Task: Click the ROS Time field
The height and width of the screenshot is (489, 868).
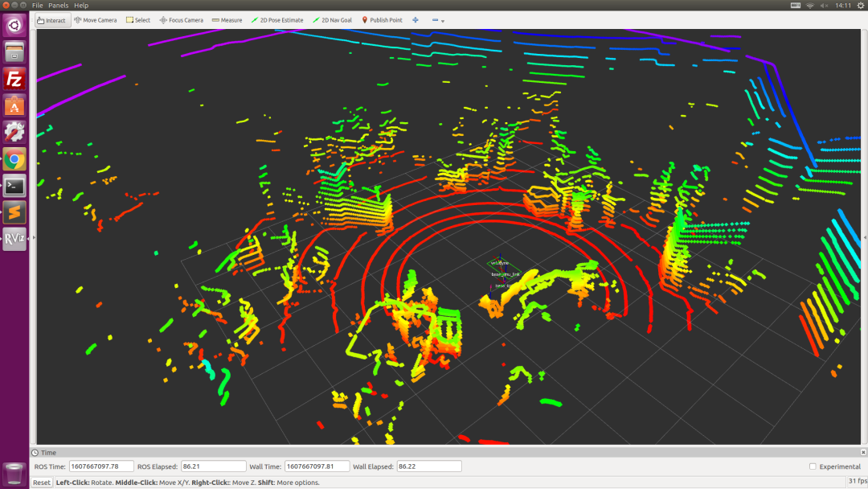Action: 101,466
